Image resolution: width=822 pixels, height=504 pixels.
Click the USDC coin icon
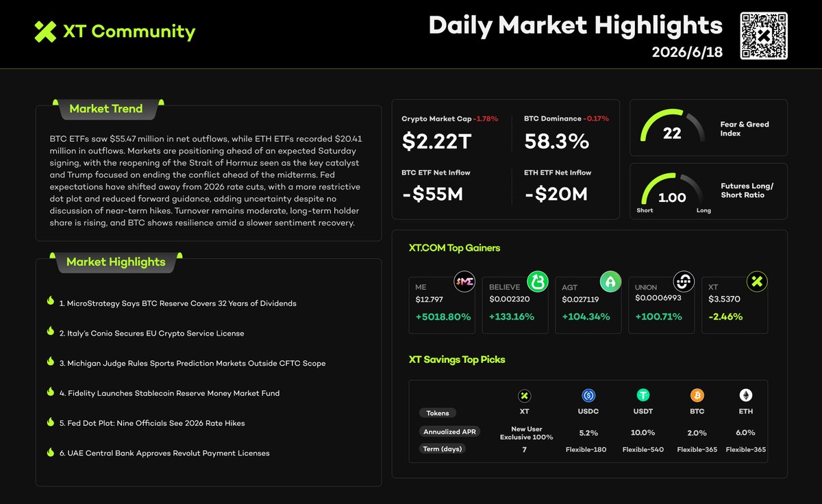(588, 396)
